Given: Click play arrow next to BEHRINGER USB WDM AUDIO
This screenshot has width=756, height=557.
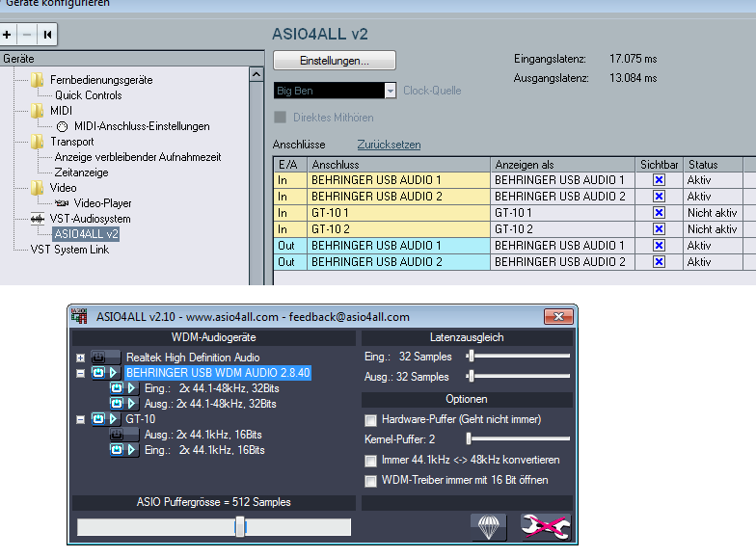Looking at the screenshot, I should (114, 372).
